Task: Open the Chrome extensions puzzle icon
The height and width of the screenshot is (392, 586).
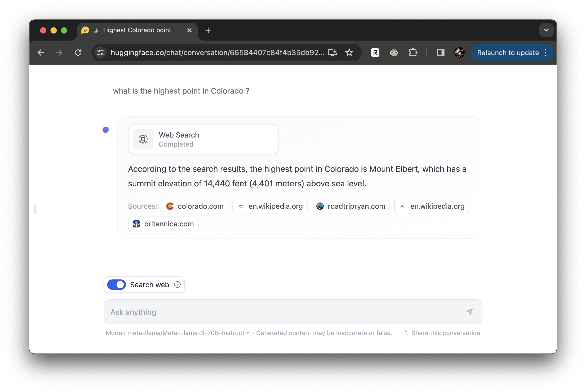Action: tap(413, 53)
